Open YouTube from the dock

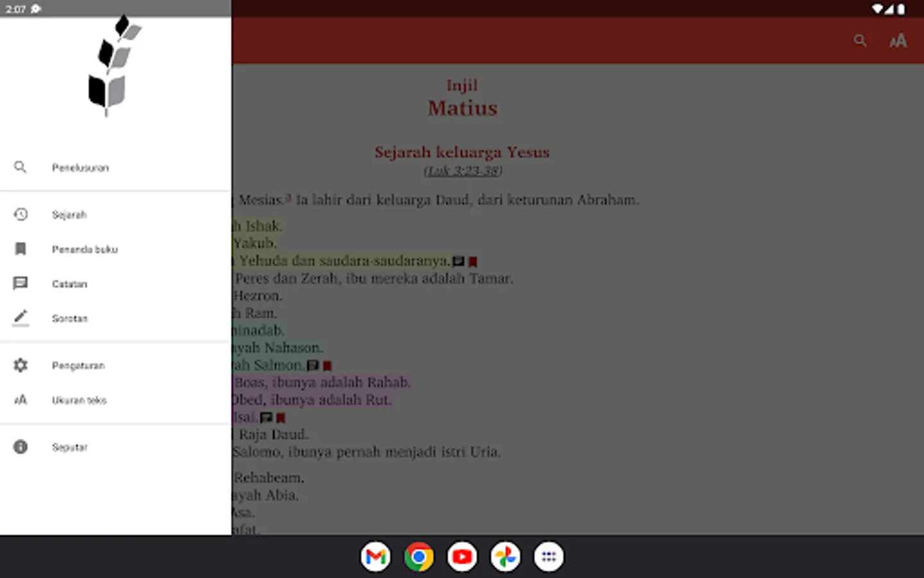coord(462,557)
